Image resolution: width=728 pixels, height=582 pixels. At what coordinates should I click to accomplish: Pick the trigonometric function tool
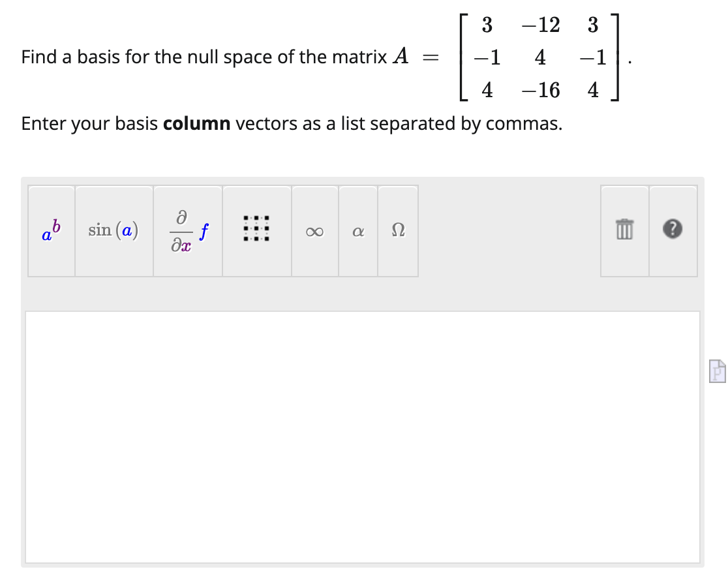tap(114, 232)
